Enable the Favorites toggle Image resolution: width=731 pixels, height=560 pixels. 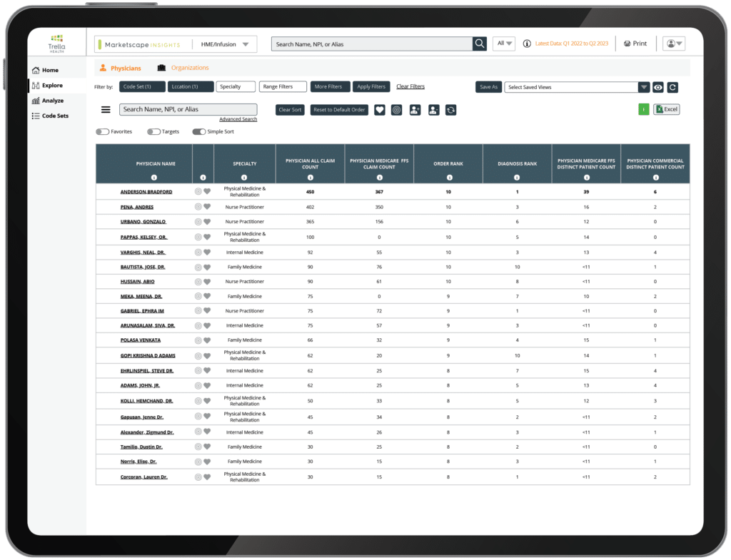point(102,131)
